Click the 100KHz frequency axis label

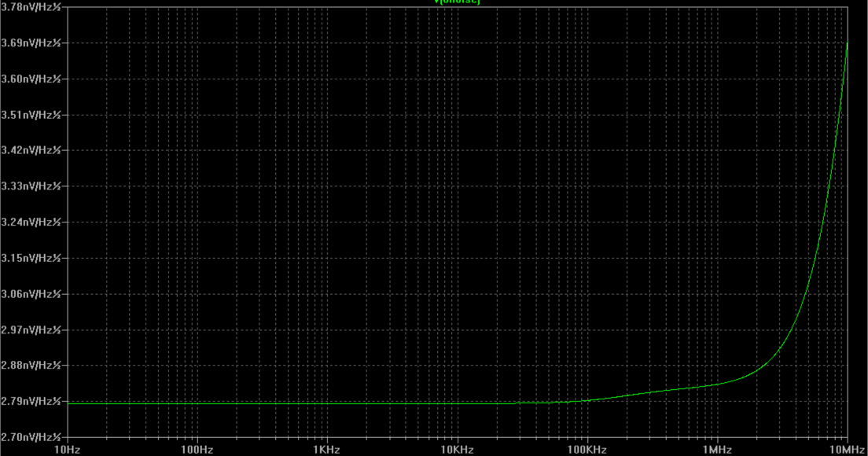point(587,450)
